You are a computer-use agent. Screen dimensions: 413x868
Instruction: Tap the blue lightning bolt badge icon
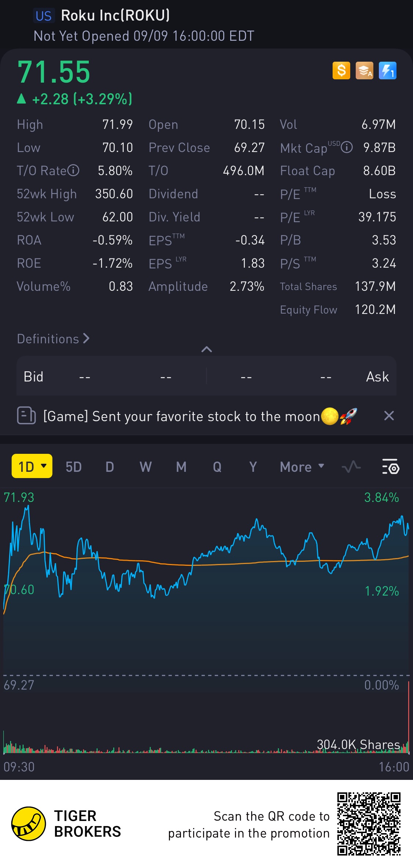tap(387, 70)
